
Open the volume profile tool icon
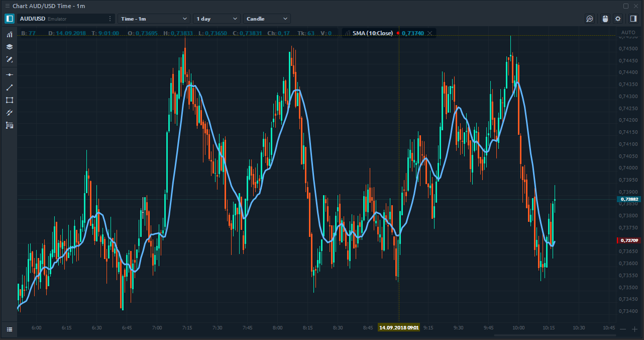tap(10, 125)
